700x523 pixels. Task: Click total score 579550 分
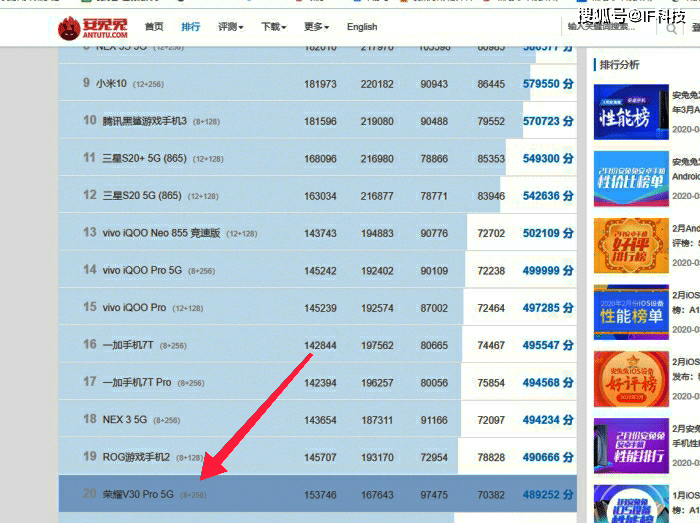pyautogui.click(x=548, y=83)
